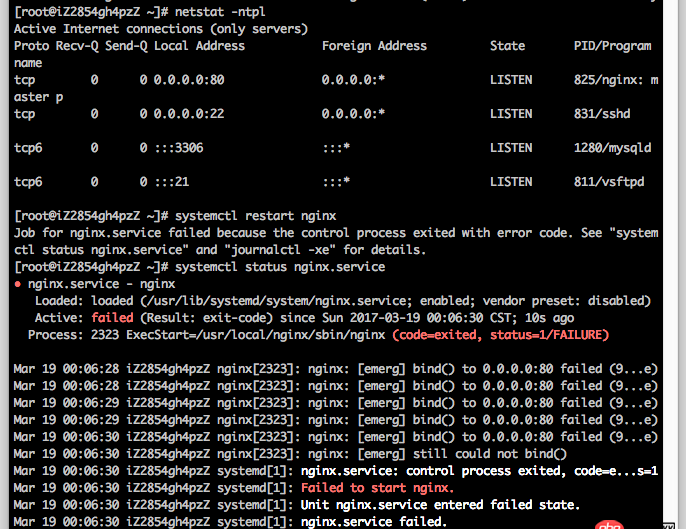Screen dimensions: 686x529
Task: Click red '(code=exited, status=1/FAILURE)' text
Action: pos(500,335)
